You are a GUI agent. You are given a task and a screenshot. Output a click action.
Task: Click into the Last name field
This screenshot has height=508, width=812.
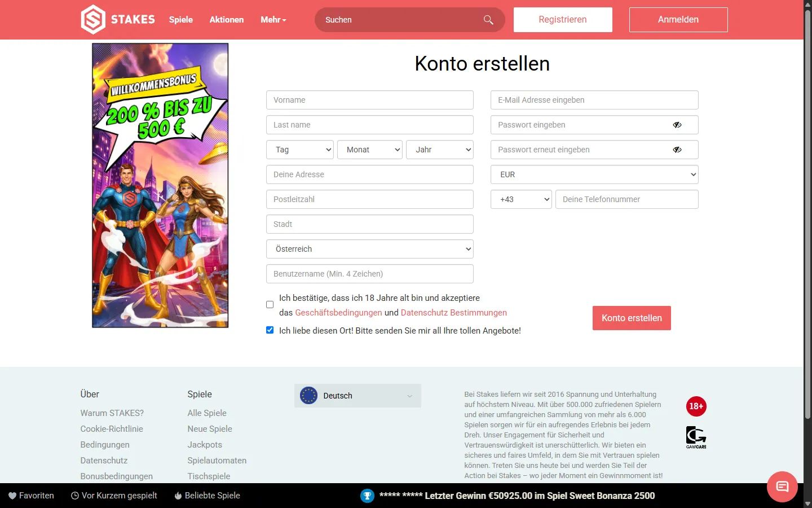click(370, 125)
